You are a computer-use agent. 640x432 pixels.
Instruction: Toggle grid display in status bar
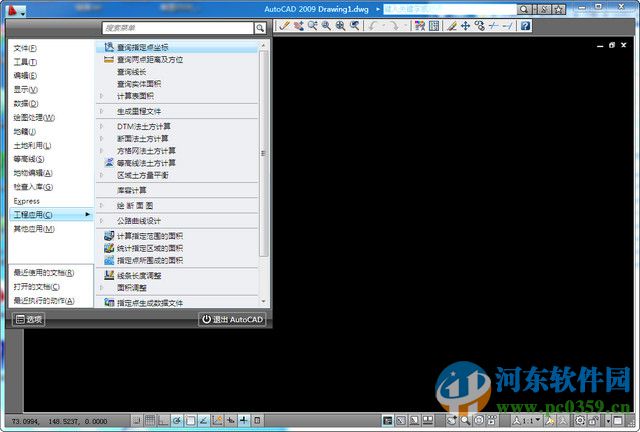coord(150,420)
